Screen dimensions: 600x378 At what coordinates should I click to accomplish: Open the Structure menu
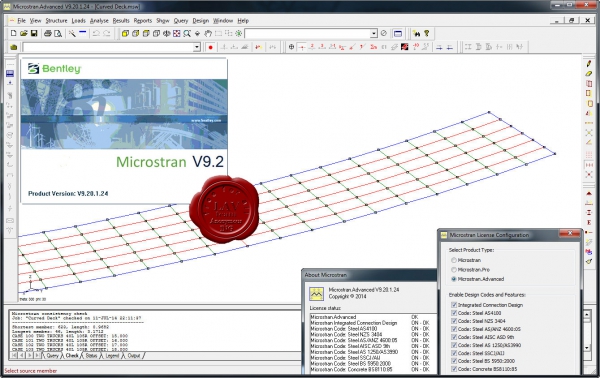pos(56,21)
